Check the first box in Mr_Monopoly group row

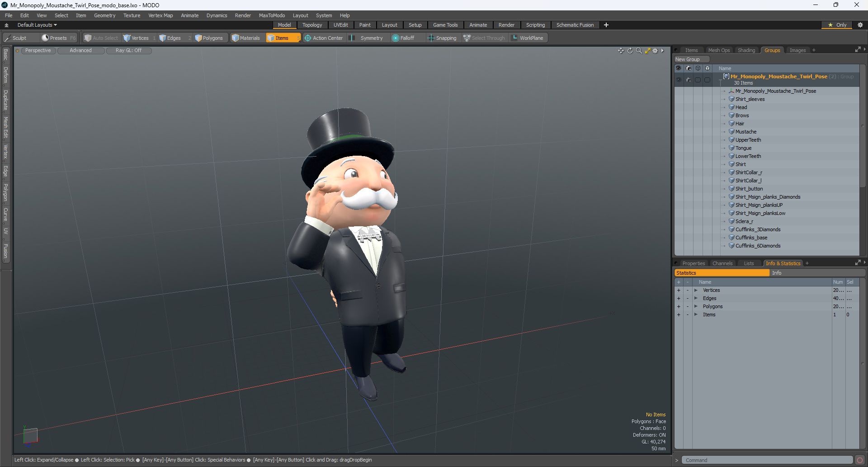pos(698,80)
